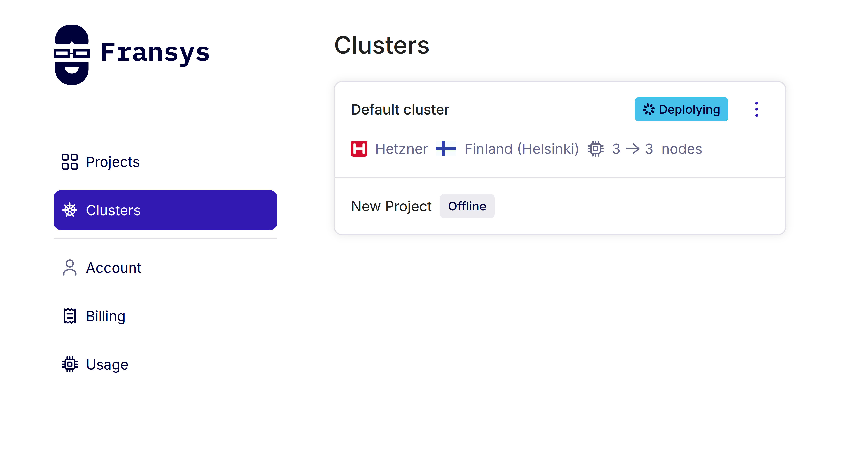This screenshot has width=868, height=455.
Task: Click the Deplolying status indicator
Action: (x=681, y=109)
